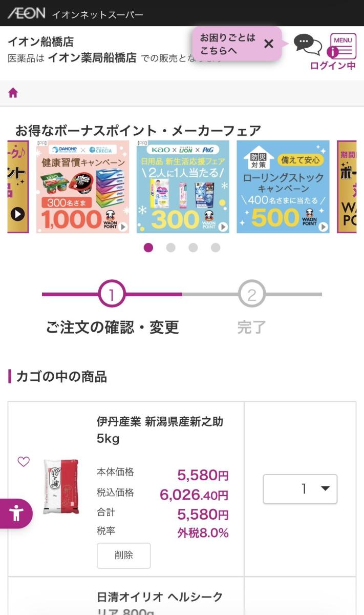Switch to the second carousel dot
This screenshot has height=615, width=364.
coord(171,248)
